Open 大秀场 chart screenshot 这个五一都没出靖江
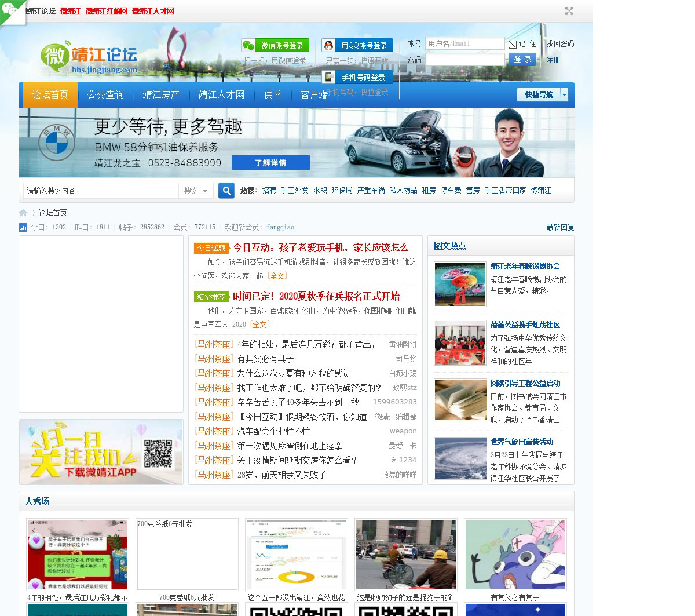This screenshot has width=695, height=616. tap(296, 555)
